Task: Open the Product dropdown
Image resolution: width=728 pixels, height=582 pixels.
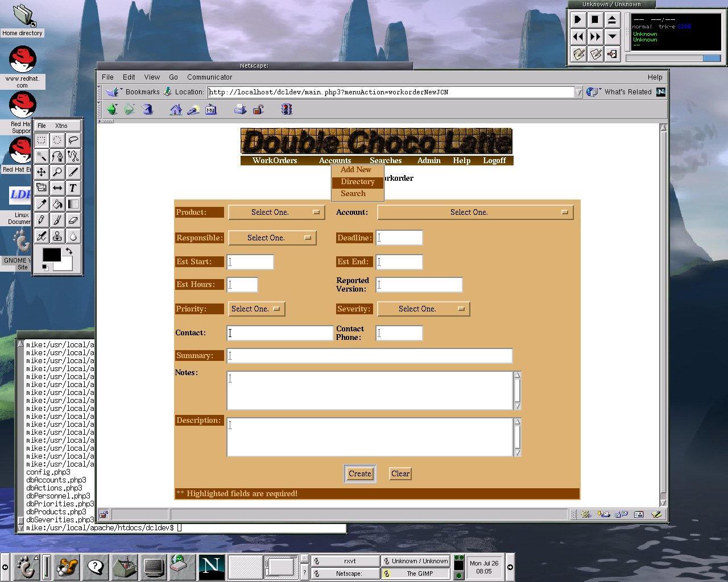Action: [276, 212]
